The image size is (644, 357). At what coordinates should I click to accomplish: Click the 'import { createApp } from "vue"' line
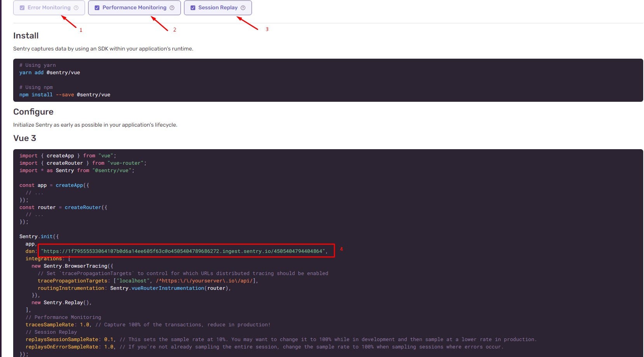[68, 156]
